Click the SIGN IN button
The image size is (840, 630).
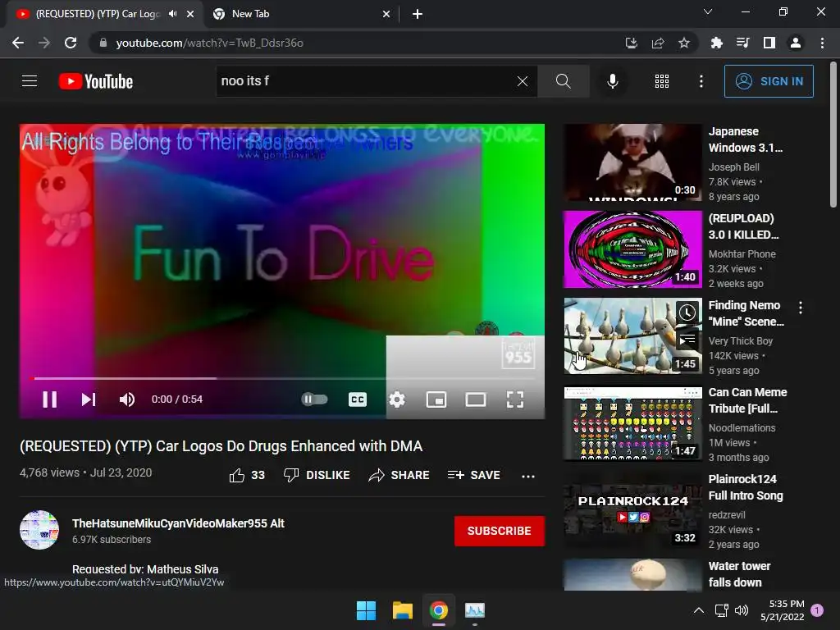[769, 81]
